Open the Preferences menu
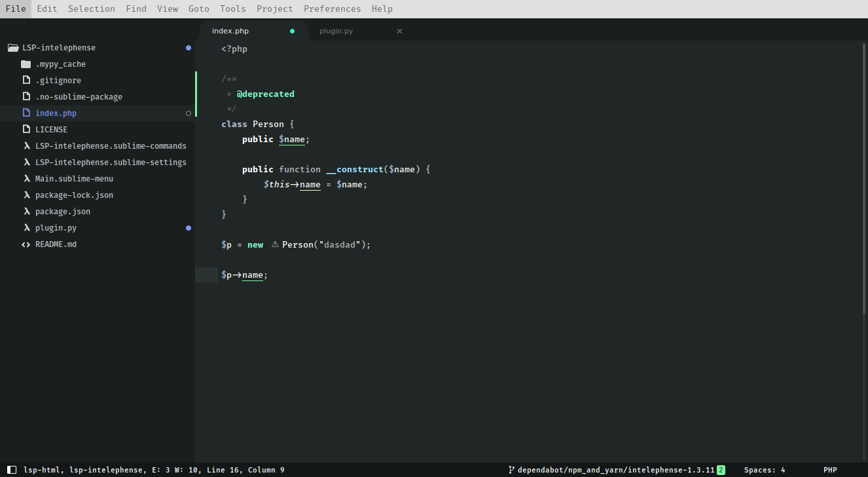The image size is (868, 477). coord(333,9)
